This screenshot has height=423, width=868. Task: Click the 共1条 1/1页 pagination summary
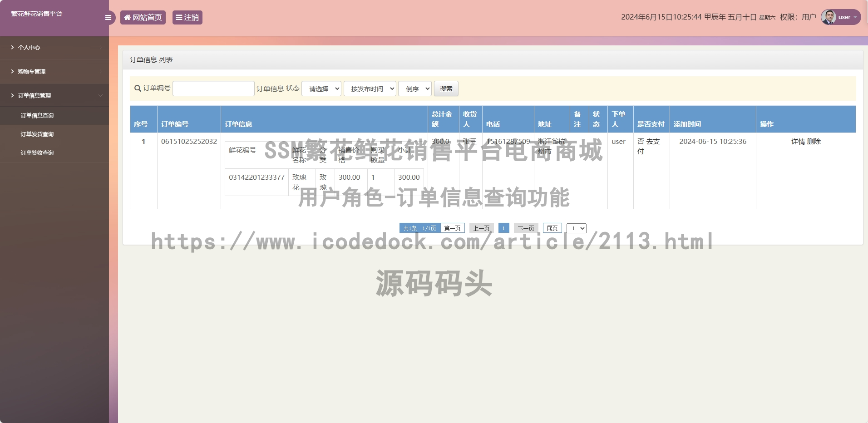point(420,228)
